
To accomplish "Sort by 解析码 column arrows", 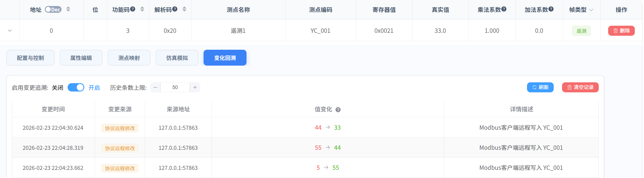I will click(184, 9).
